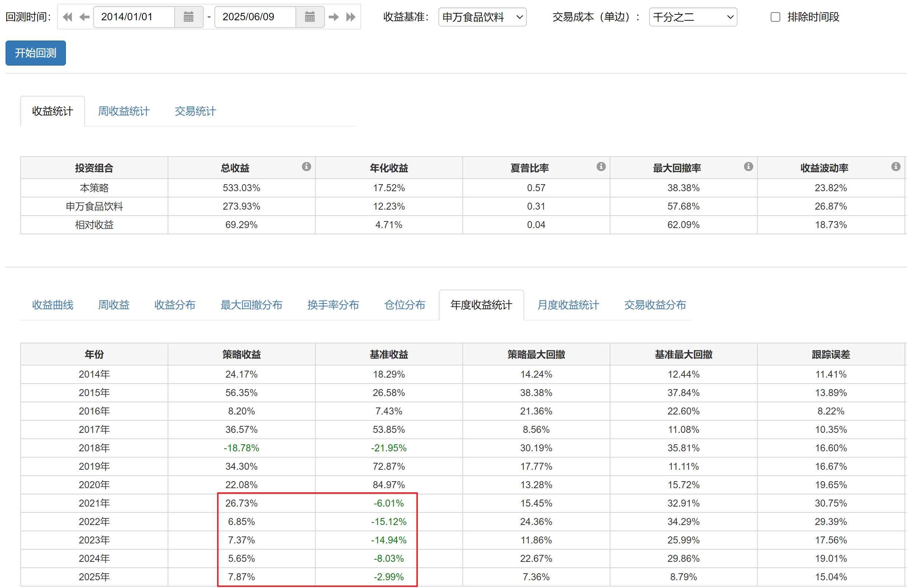This screenshot has height=588, width=907.
Task: Enable the 排除时间段 checkbox
Action: click(x=775, y=17)
